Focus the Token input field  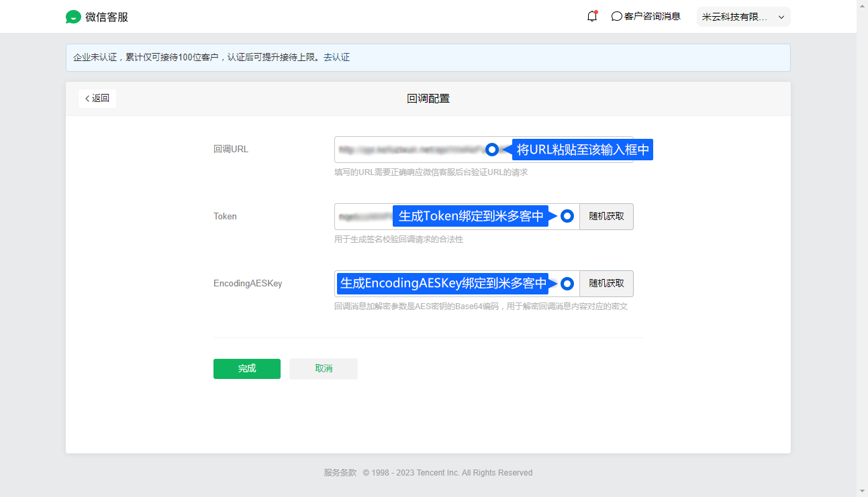[363, 217]
